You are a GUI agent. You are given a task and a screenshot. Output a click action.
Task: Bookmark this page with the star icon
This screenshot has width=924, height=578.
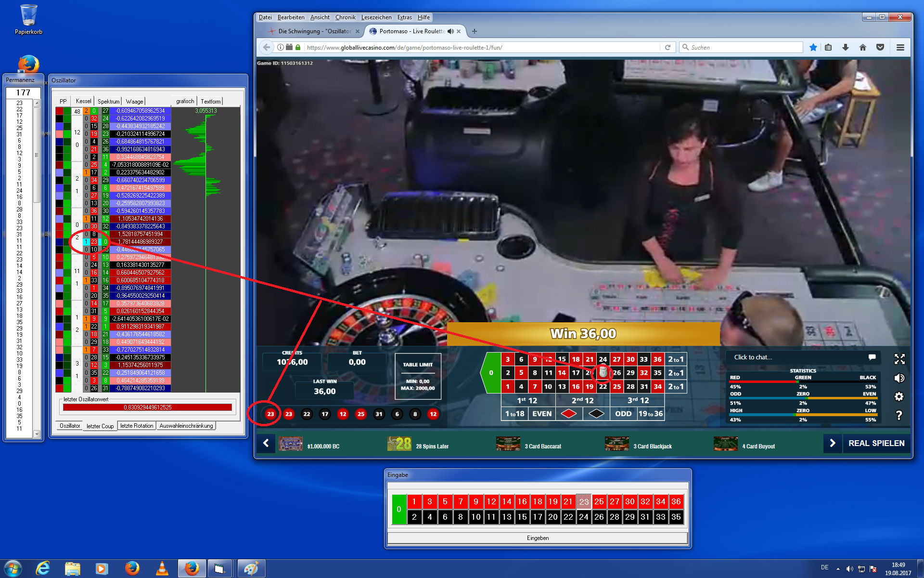point(813,47)
